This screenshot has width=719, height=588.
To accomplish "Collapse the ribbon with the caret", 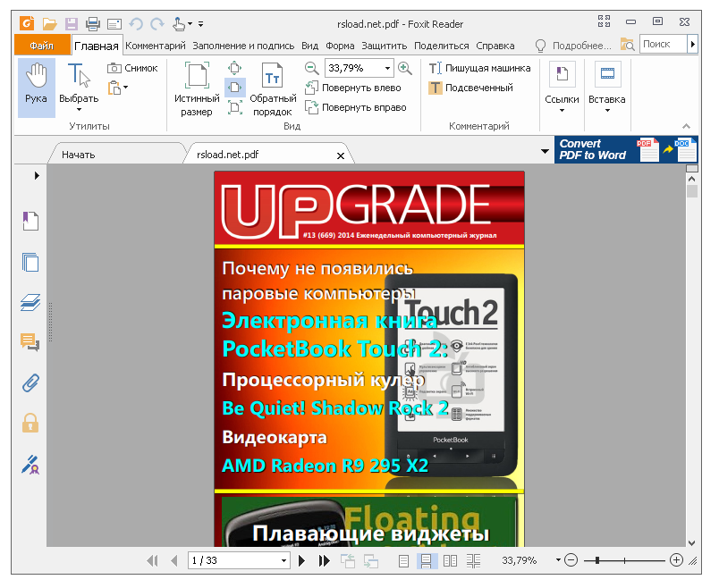I will (x=687, y=126).
